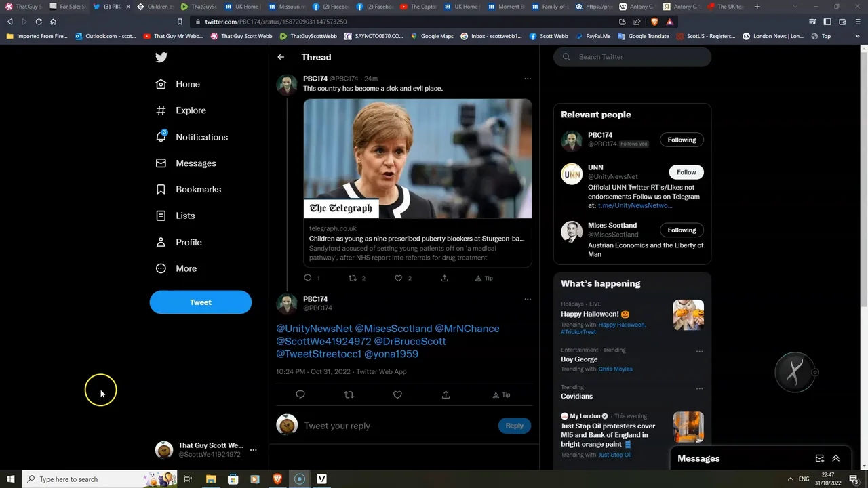Image resolution: width=868 pixels, height=488 pixels.
Task: Open more options on first tweet
Action: 527,79
